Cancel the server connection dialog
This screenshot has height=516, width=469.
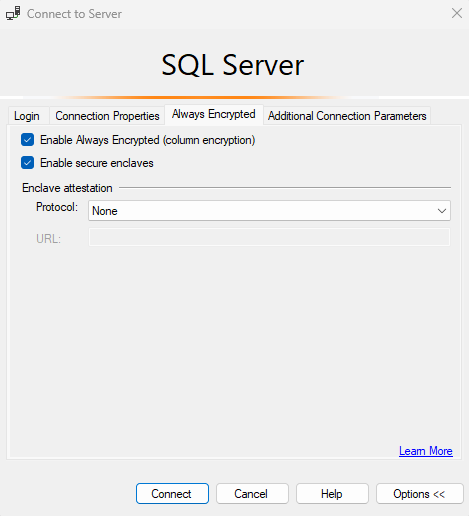252,494
